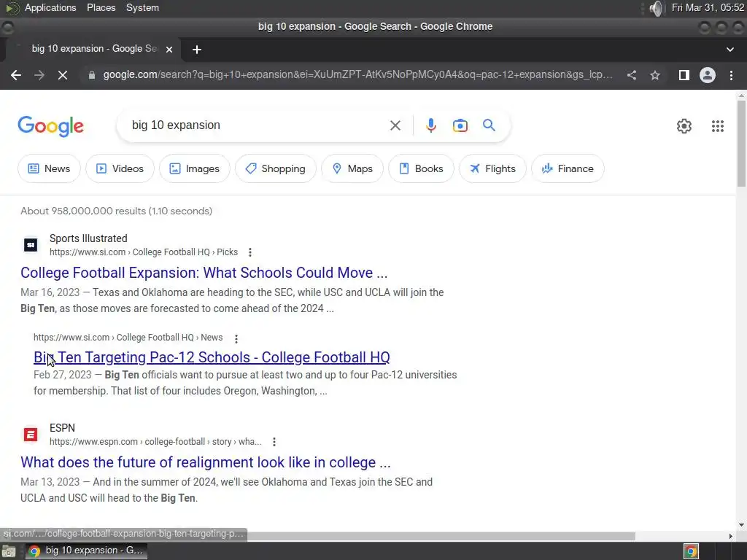Click the Sports Illustrated favicon
This screenshot has width=747, height=560.
pyautogui.click(x=31, y=245)
